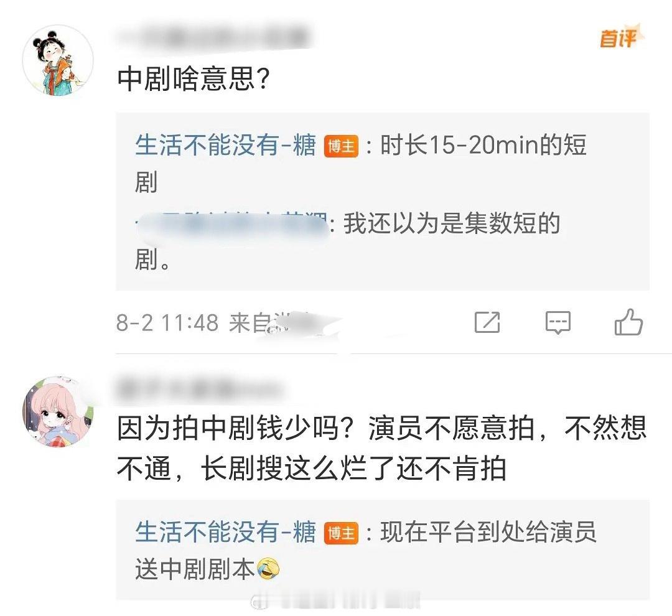672x616 pixels.
Task: Open the hanfu girl avatar profile
Action: pos(57,60)
